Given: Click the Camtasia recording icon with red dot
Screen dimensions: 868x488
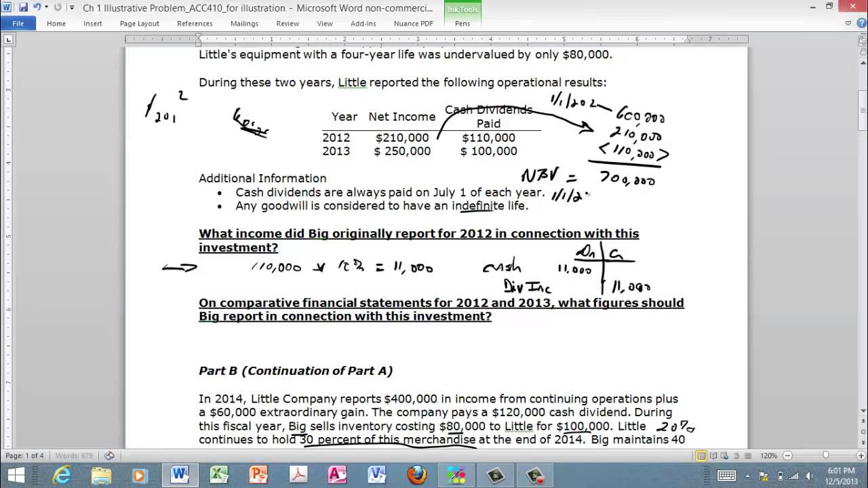Looking at the screenshot, I should (x=534, y=475).
